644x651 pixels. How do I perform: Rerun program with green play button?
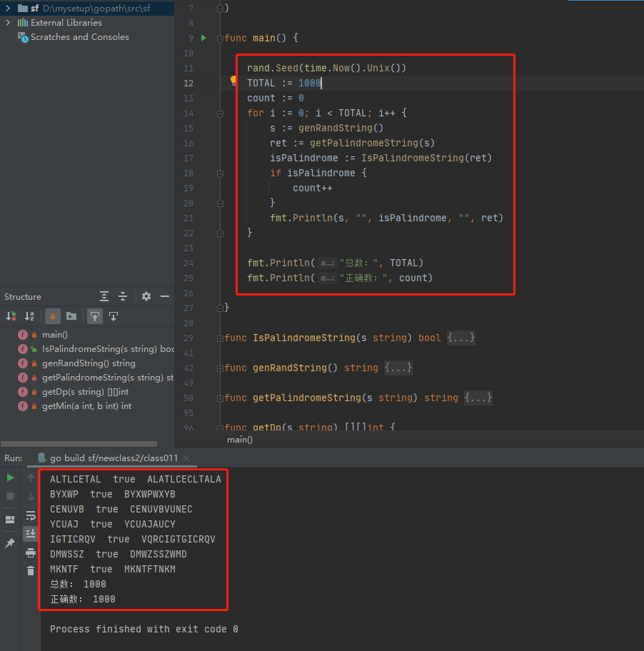[x=10, y=478]
